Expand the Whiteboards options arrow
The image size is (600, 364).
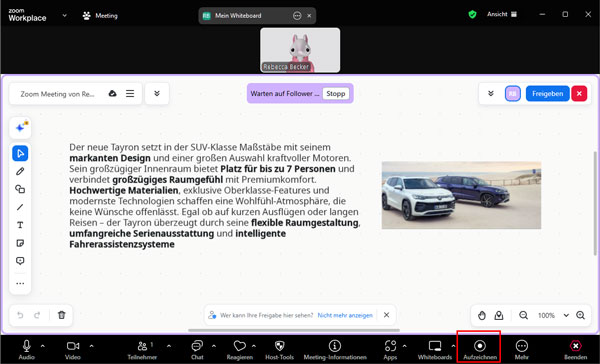453,346
